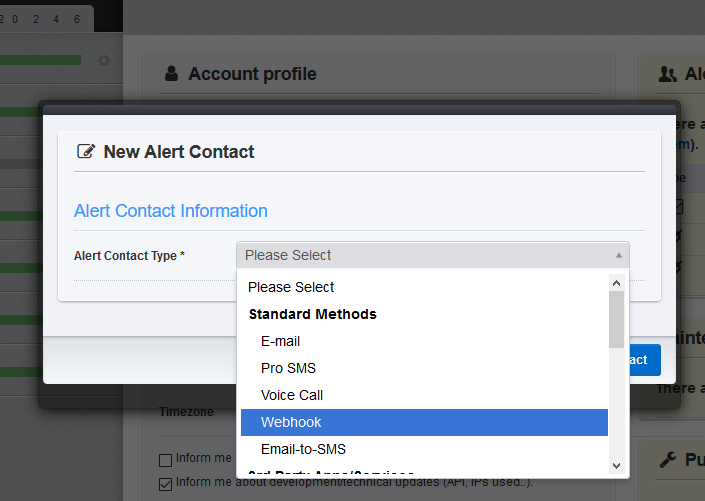Uncheck the development/technical updates checkbox
The width and height of the screenshot is (705, 501).
point(165,483)
